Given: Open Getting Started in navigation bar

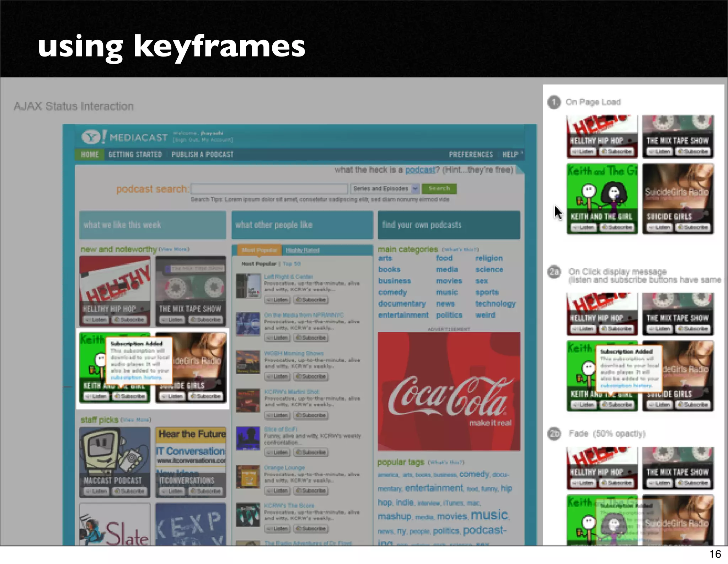Looking at the screenshot, I should coord(135,155).
